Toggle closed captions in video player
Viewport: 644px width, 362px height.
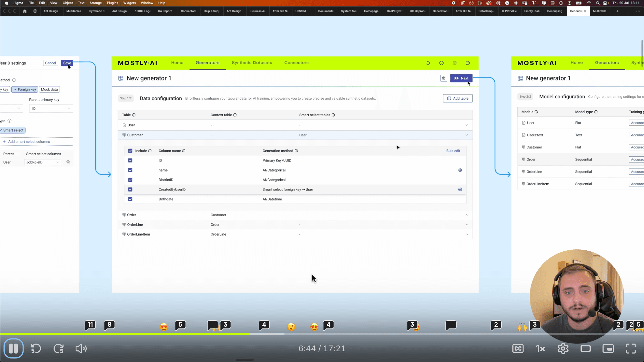[x=518, y=348]
